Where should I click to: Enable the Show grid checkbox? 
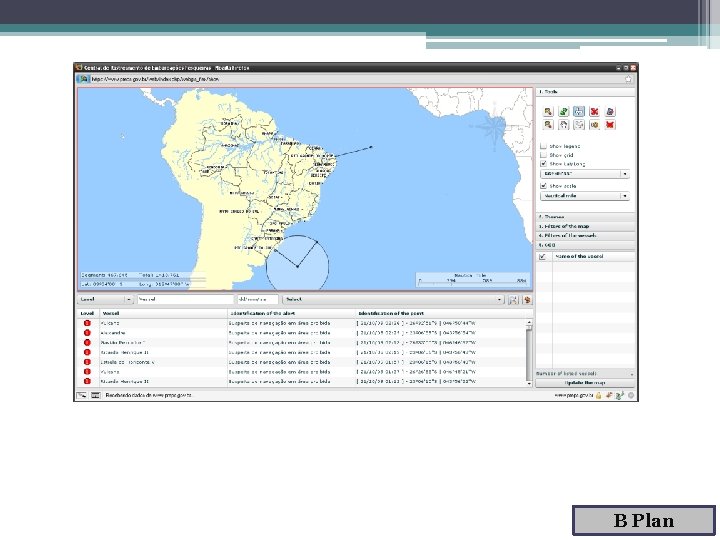coord(544,155)
